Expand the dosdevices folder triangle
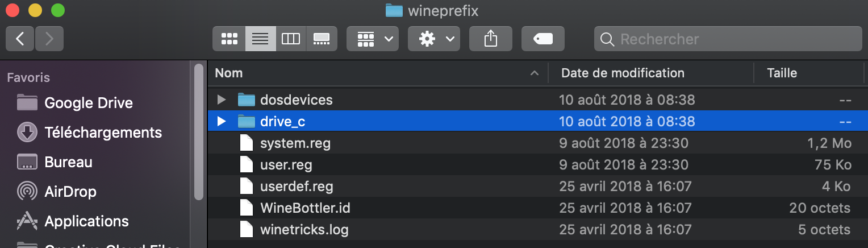Viewport: 868px width, 248px height. pos(222,100)
